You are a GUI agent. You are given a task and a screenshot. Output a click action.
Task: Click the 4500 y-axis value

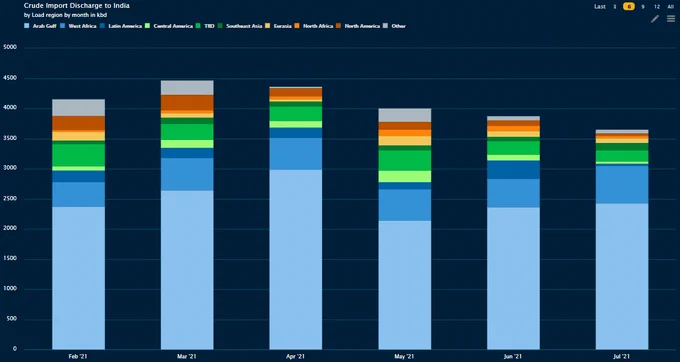pos(10,78)
